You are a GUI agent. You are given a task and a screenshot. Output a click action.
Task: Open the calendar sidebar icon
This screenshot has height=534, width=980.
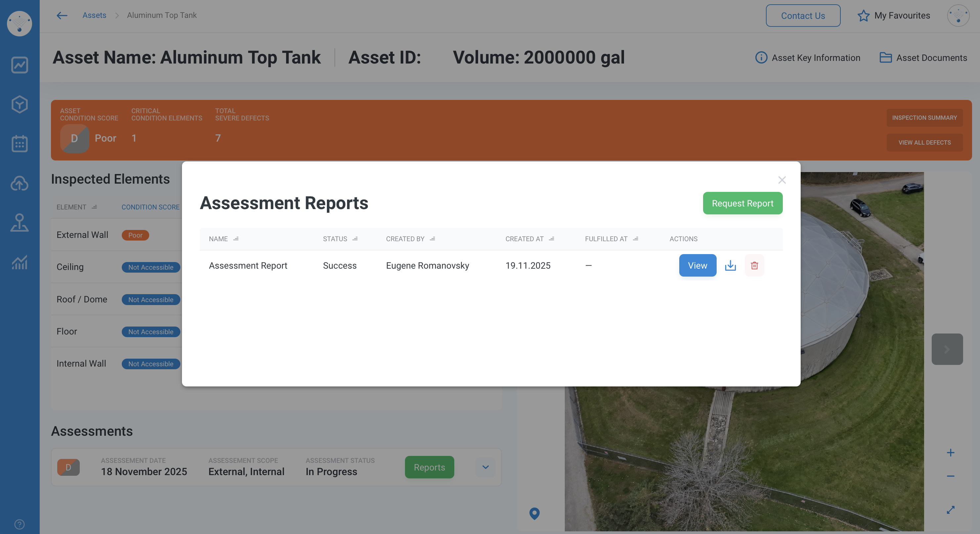(x=20, y=144)
